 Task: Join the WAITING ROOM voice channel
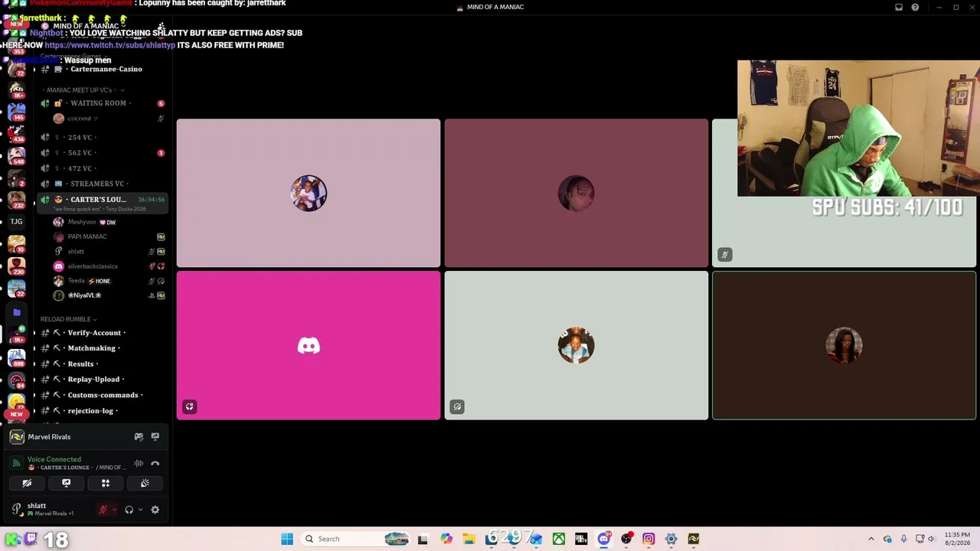coord(103,103)
